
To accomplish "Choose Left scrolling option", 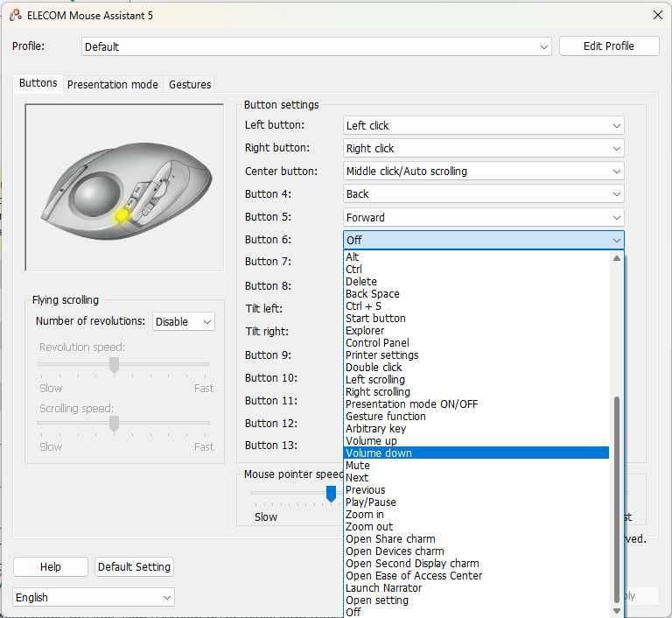I will click(477, 380).
